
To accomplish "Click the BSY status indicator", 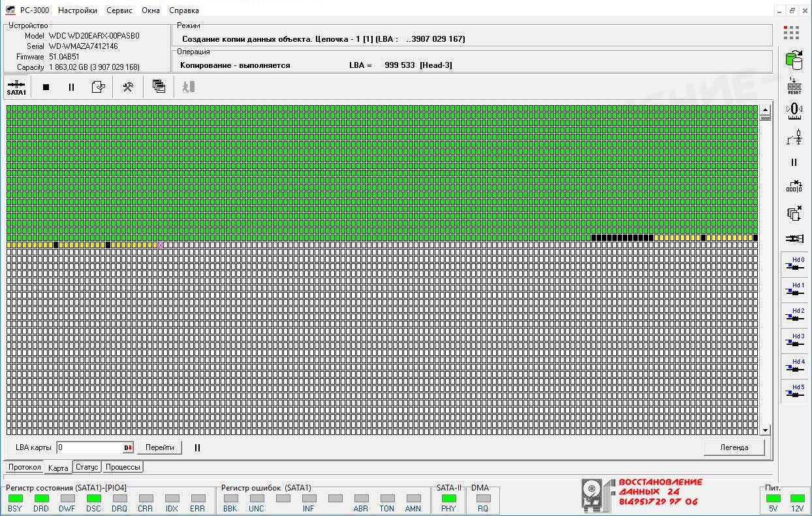I will coord(15,498).
